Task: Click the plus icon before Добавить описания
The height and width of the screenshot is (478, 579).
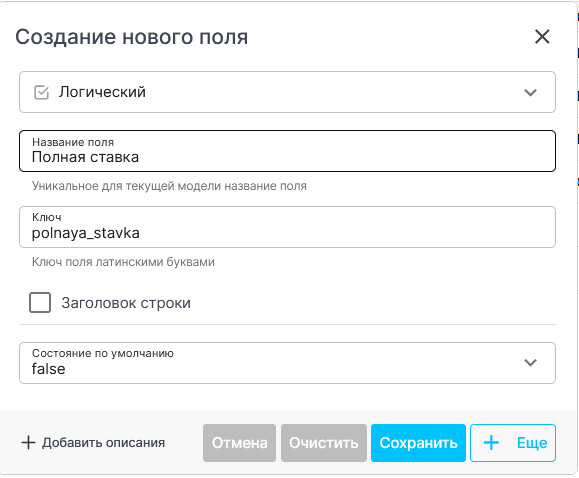Action: (28, 443)
